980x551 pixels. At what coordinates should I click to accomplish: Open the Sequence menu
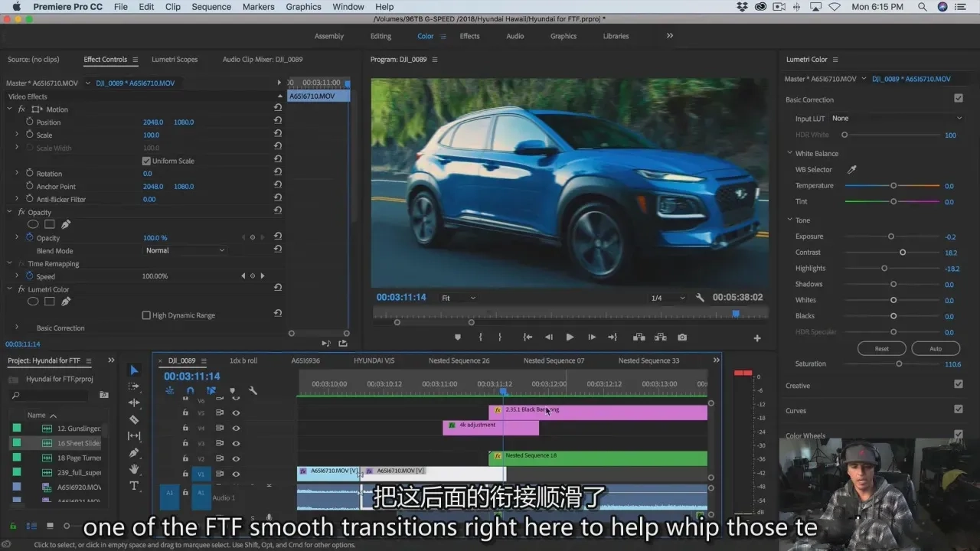pos(211,7)
